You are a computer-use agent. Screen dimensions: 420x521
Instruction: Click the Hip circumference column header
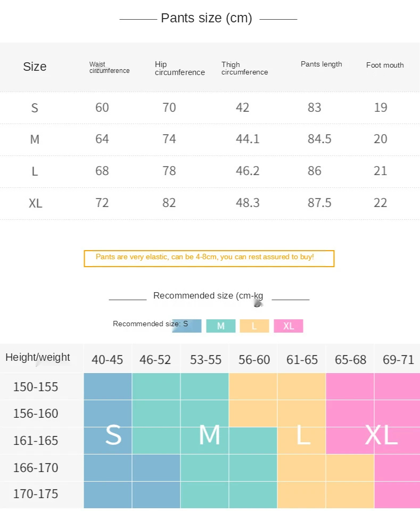click(179, 68)
